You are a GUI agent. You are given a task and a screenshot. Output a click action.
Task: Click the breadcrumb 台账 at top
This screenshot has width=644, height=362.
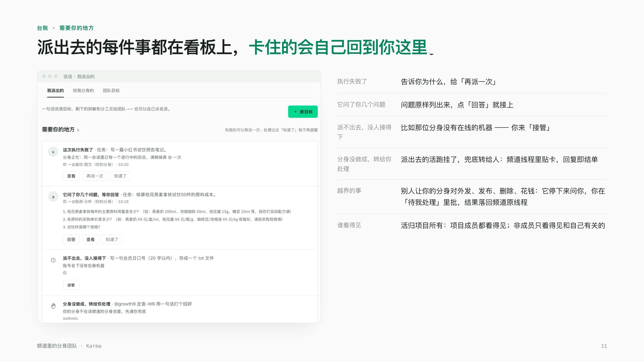(42, 28)
